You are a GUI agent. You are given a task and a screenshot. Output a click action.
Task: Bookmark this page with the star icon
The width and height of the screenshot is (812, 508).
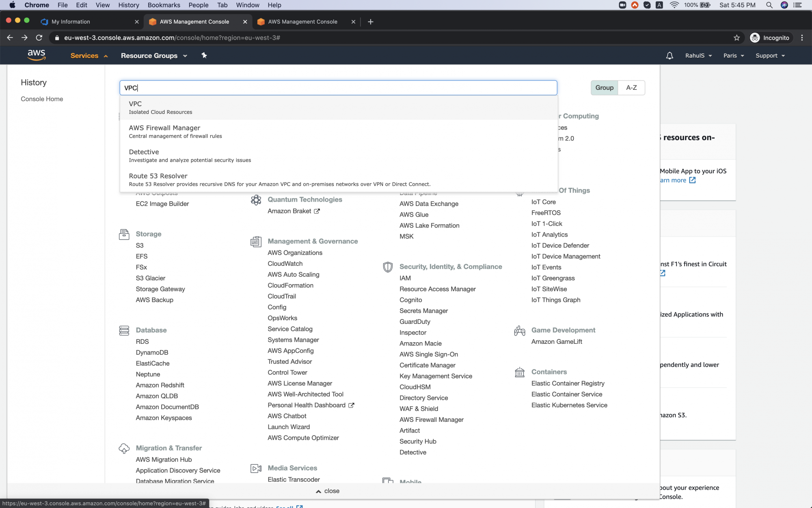(x=736, y=37)
